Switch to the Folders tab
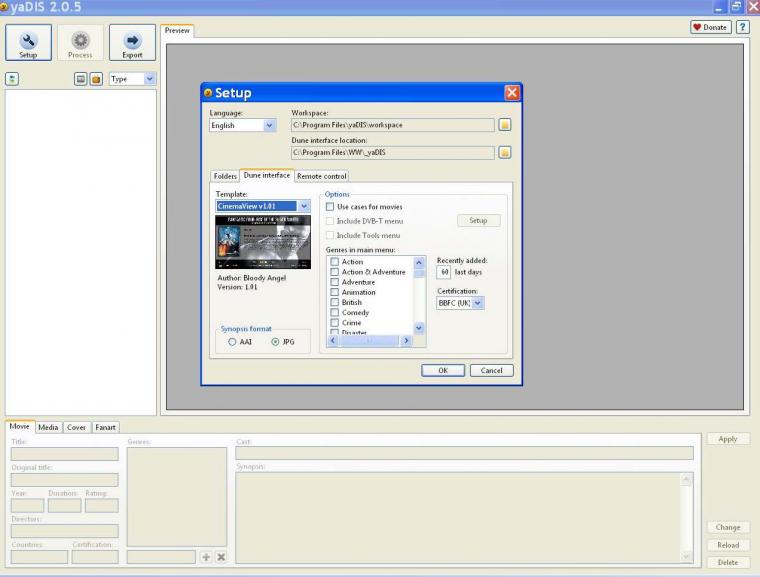760x577 pixels. (x=225, y=176)
